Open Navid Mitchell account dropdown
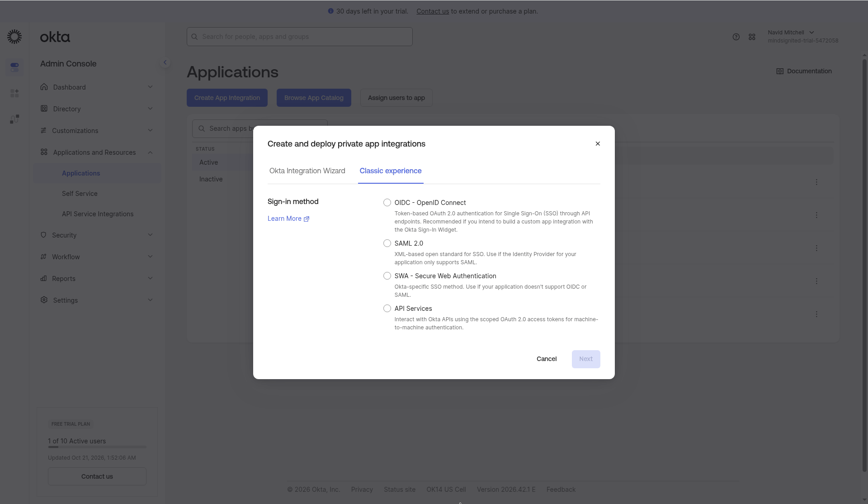 [x=802, y=37]
